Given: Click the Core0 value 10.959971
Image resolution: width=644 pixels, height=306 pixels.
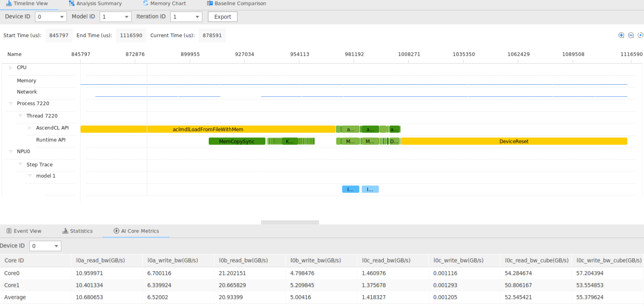Looking at the screenshot, I should 90,273.
